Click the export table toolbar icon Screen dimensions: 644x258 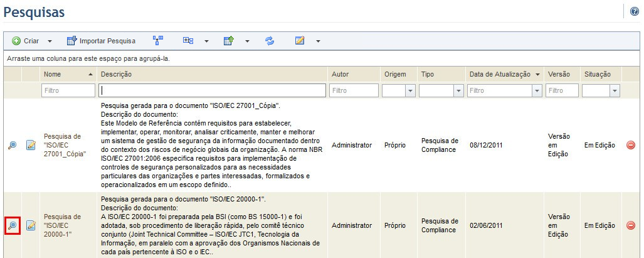pos(229,41)
